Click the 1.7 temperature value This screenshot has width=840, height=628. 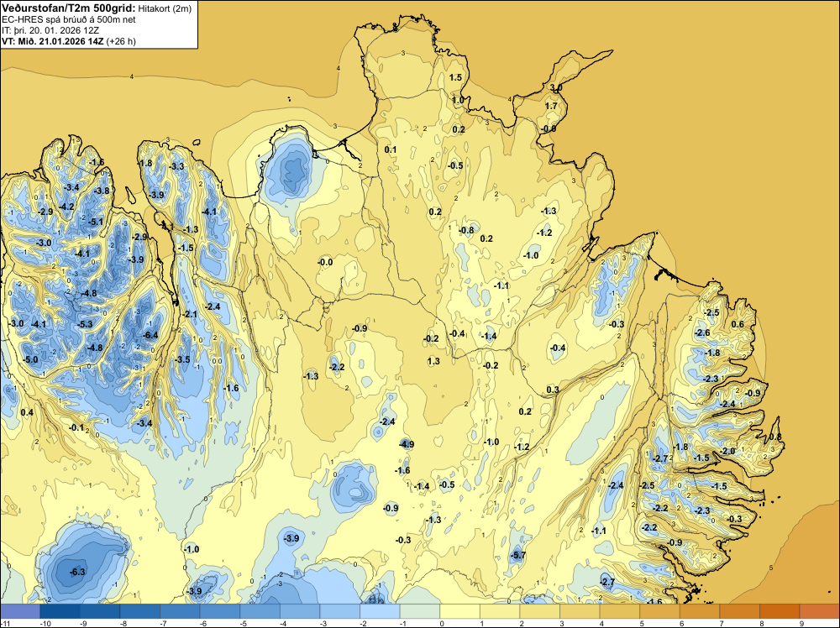point(551,106)
